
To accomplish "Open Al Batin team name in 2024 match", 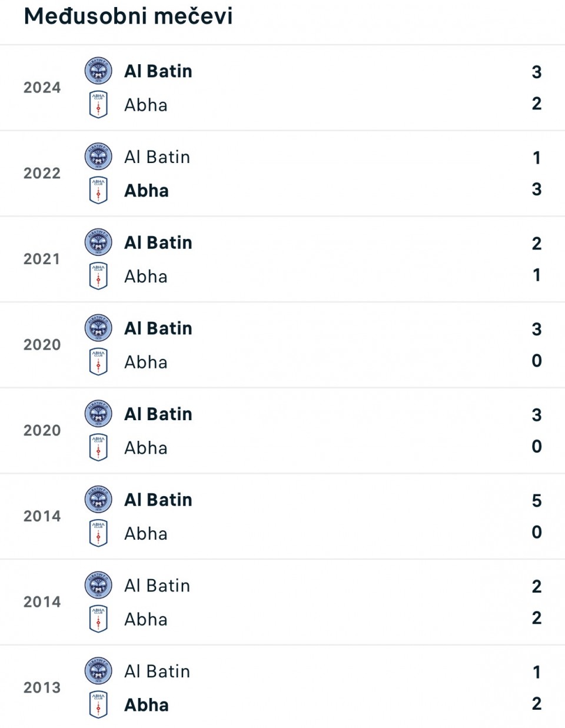I will pos(158,71).
